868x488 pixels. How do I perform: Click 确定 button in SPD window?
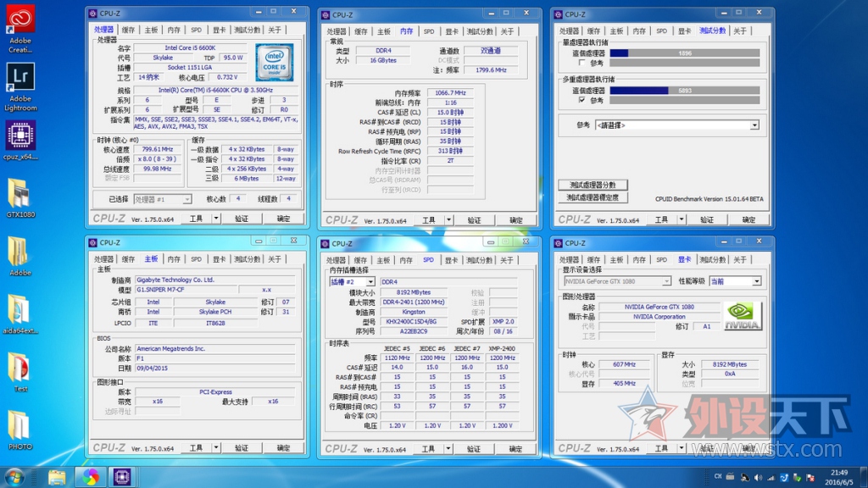tap(515, 449)
